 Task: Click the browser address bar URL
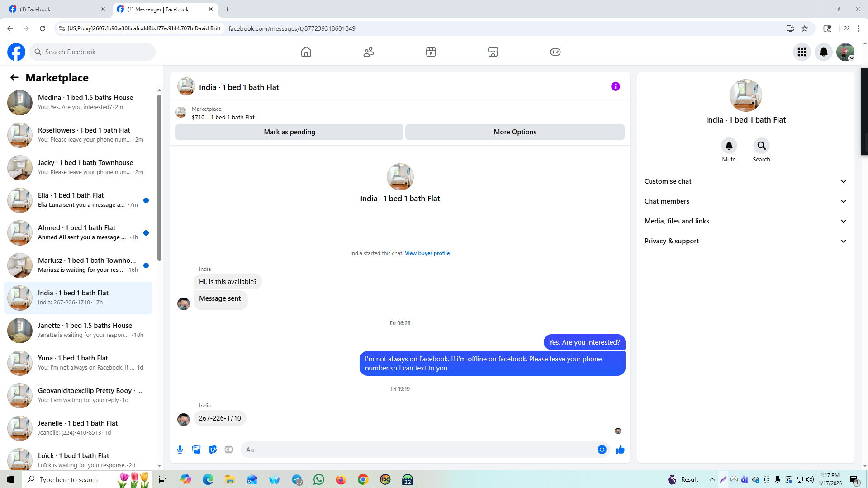click(x=292, y=28)
